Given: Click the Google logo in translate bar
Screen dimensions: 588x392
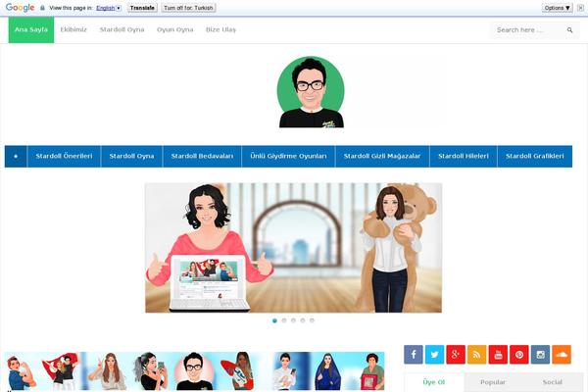Looking at the screenshot, I should [x=20, y=8].
